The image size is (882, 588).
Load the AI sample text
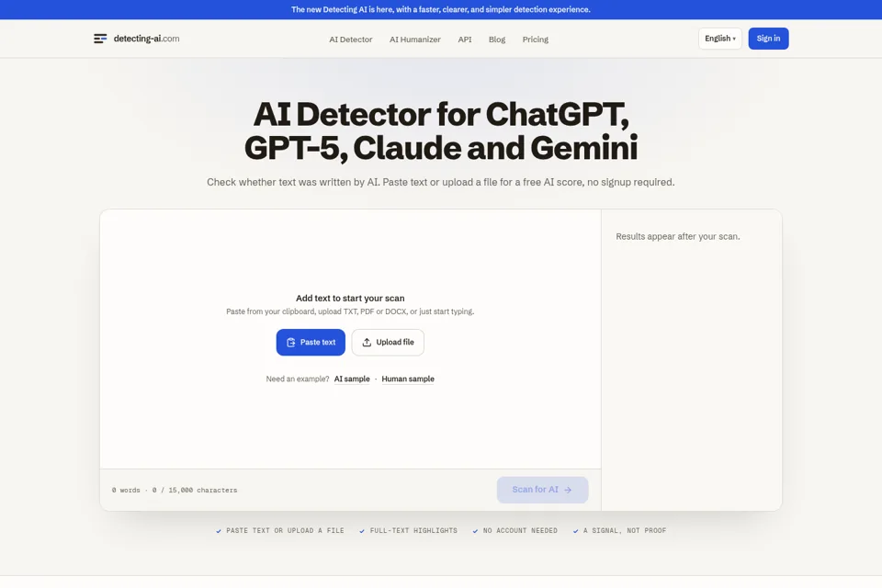(x=352, y=379)
